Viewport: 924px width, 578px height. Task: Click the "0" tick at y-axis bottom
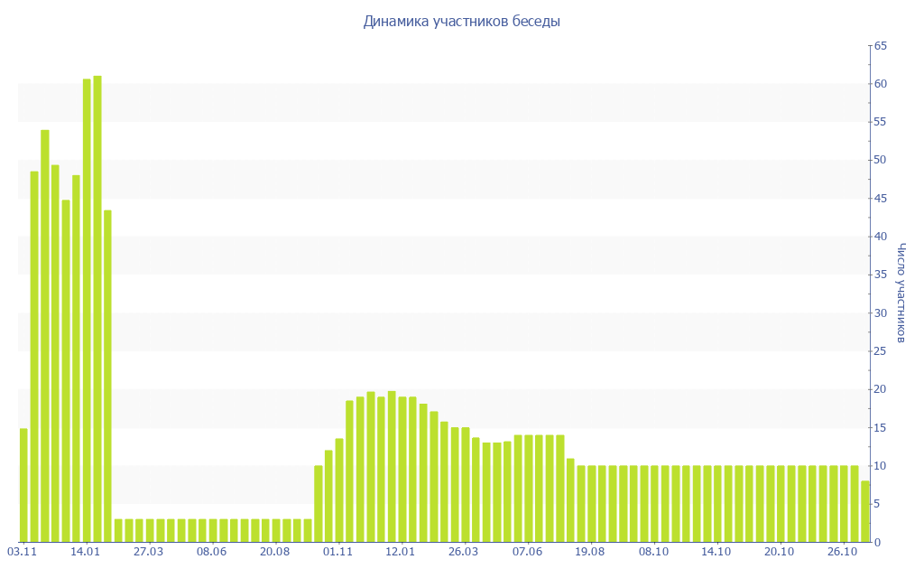coord(877,543)
